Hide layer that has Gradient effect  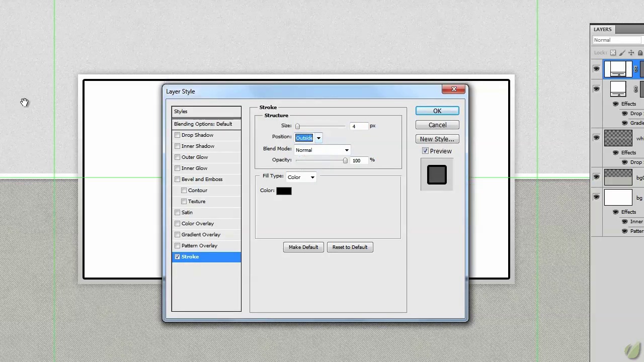point(596,89)
